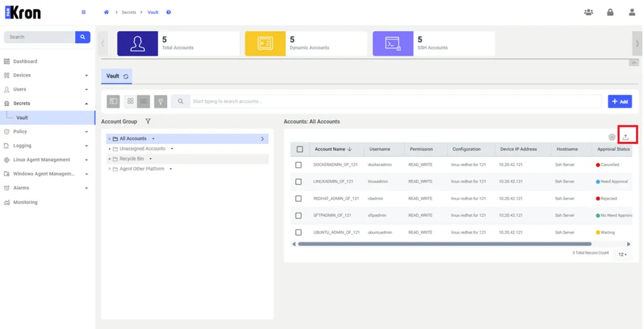Check the SFTPADMIN_OF_121 row

[298, 215]
